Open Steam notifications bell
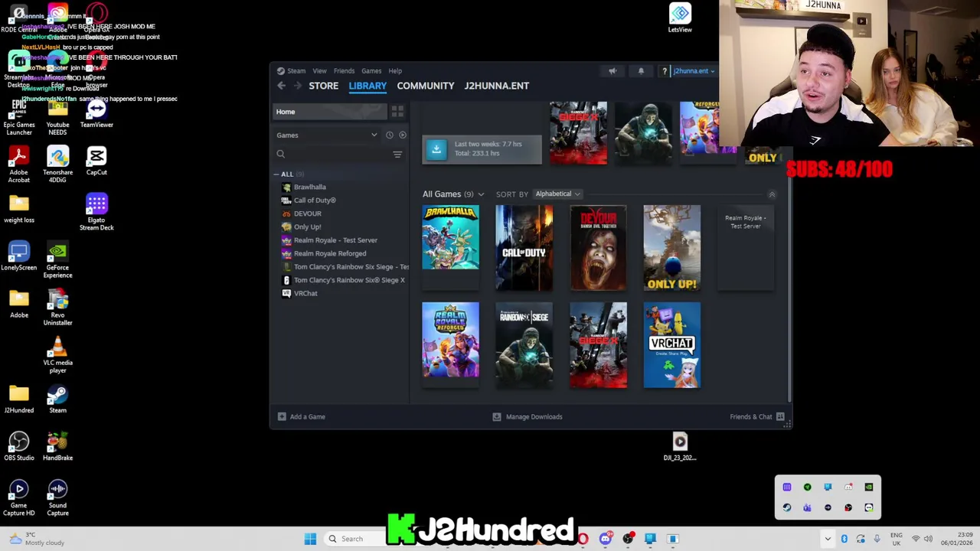Image resolution: width=980 pixels, height=551 pixels. tap(641, 71)
